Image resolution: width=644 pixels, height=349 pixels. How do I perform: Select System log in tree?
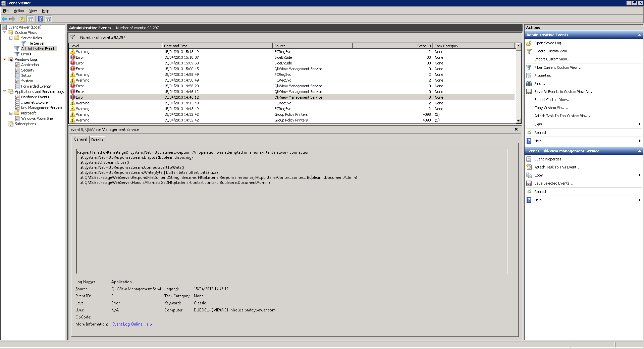pos(27,81)
